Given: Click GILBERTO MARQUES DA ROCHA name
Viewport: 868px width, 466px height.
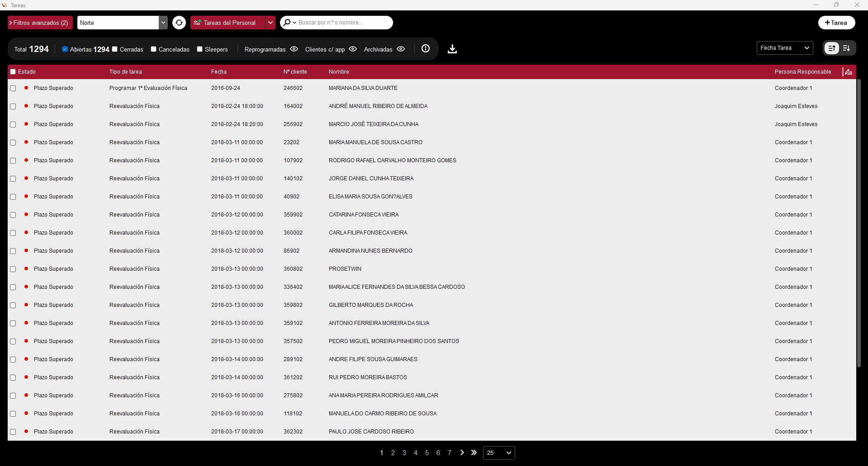Looking at the screenshot, I should point(371,305).
